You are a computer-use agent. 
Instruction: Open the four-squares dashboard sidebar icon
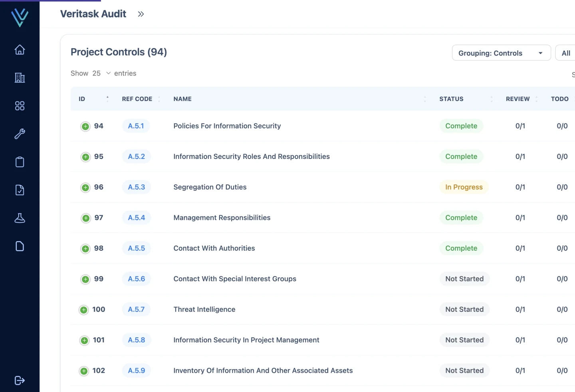[20, 106]
